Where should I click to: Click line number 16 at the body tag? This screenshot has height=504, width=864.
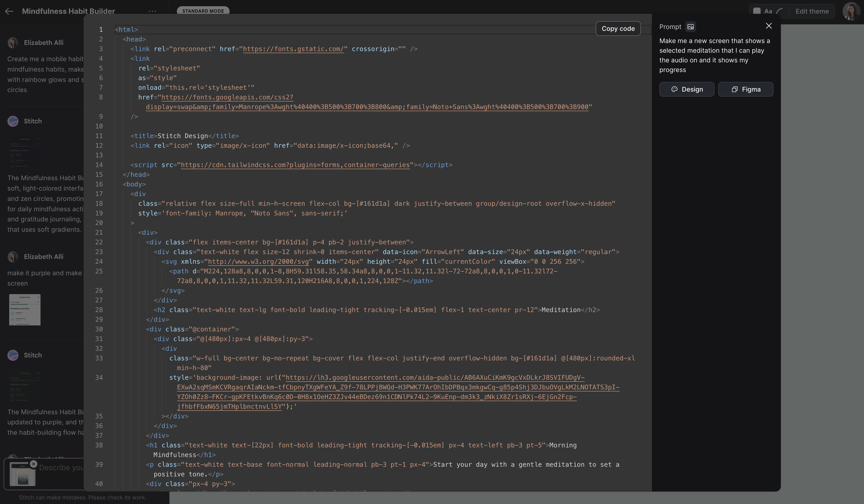99,184
